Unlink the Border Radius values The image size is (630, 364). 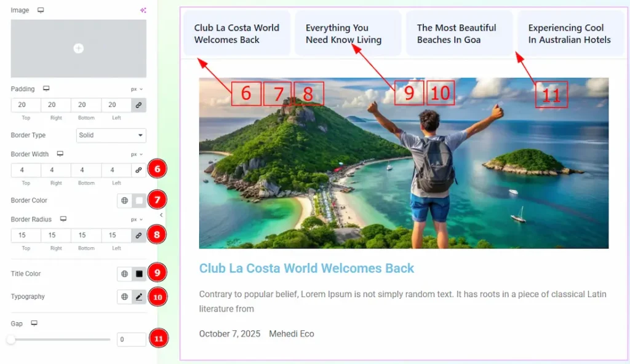pyautogui.click(x=138, y=235)
